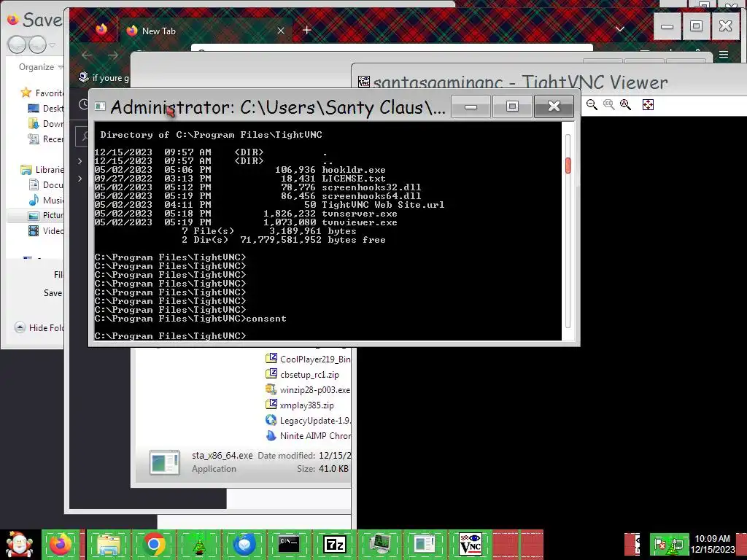The width and height of the screenshot is (747, 560).
Task: Click the history clock icon in Firefox
Action: click(83, 104)
